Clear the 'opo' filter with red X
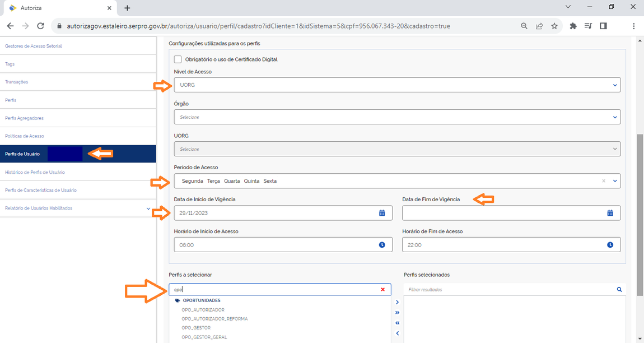Viewport: 644px width, 343px height. [382, 290]
